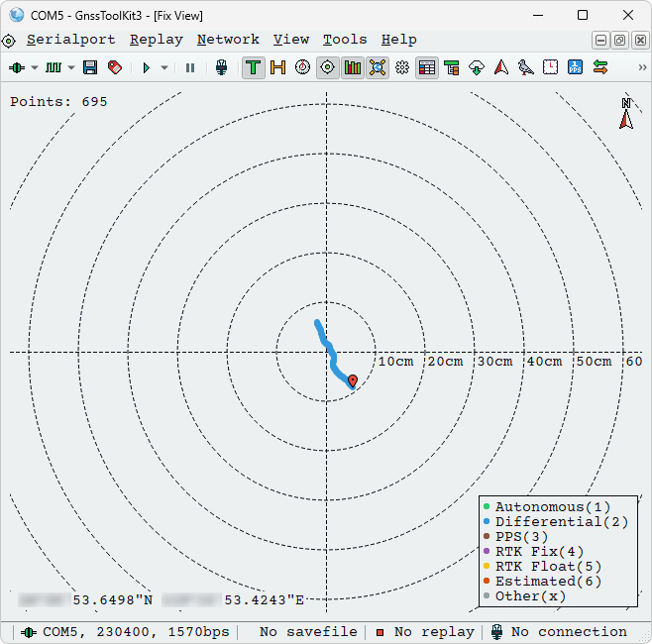The height and width of the screenshot is (644, 652).
Task: Click the red tag marker icon
Action: (115, 67)
